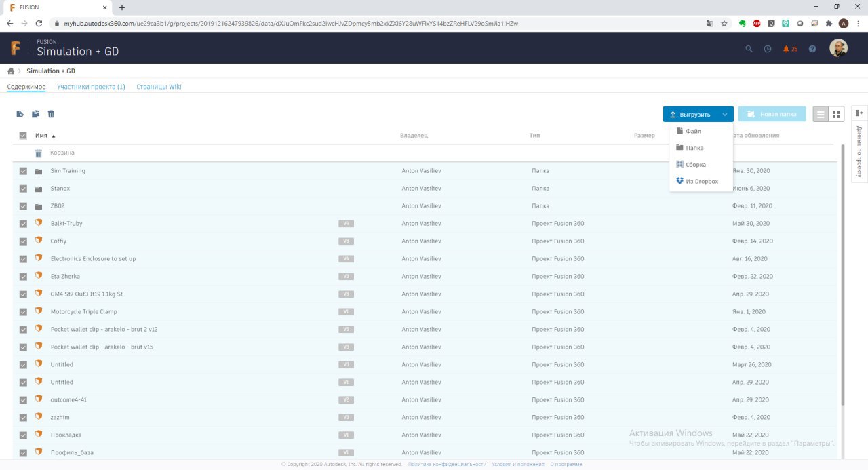Click the move selected items icon
868x470 pixels.
coord(20,114)
